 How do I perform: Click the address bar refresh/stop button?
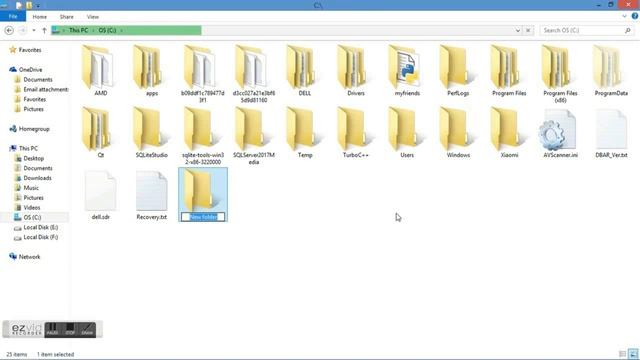(x=528, y=30)
